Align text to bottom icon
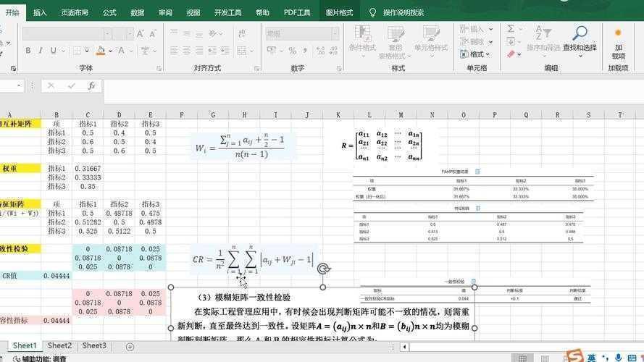The image size is (644, 362). 199,33
